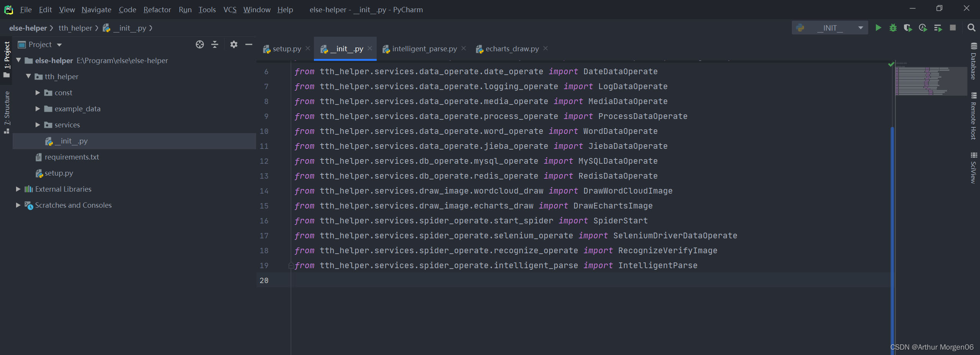The height and width of the screenshot is (355, 980).
Task: Hide the Project panel with minus button
Action: click(x=248, y=44)
